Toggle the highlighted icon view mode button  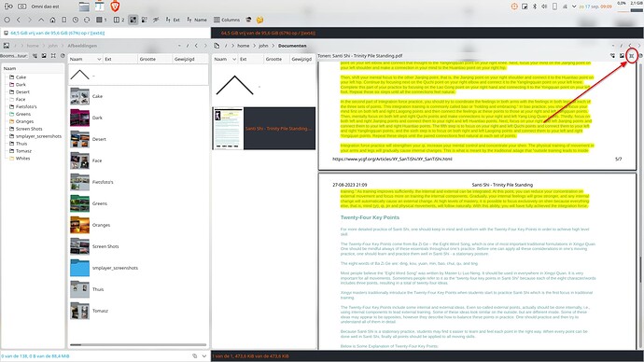(133, 20)
